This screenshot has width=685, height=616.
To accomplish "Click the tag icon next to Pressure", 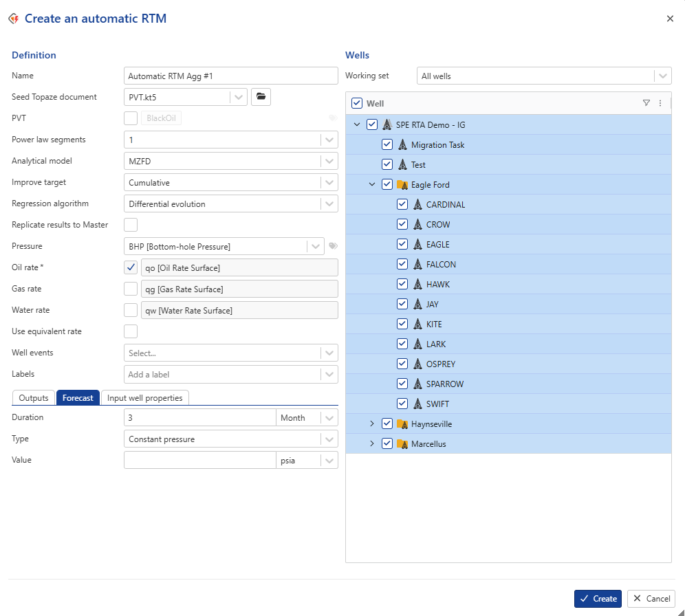I will tap(333, 246).
